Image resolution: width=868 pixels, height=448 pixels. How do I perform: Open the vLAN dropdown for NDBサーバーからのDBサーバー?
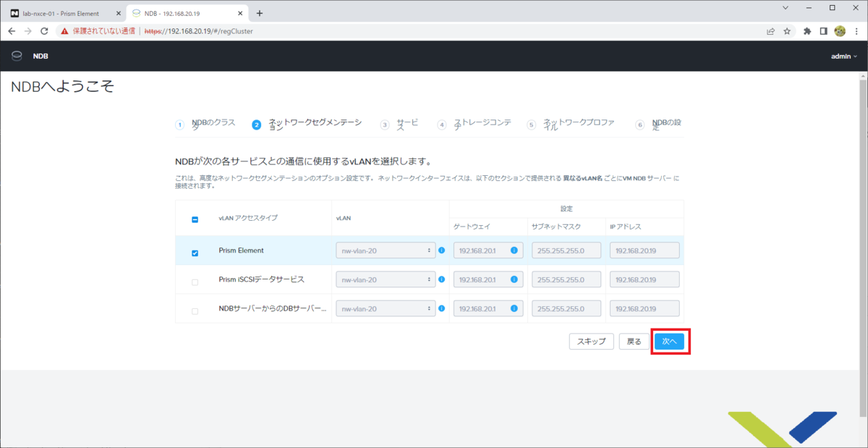[386, 308]
